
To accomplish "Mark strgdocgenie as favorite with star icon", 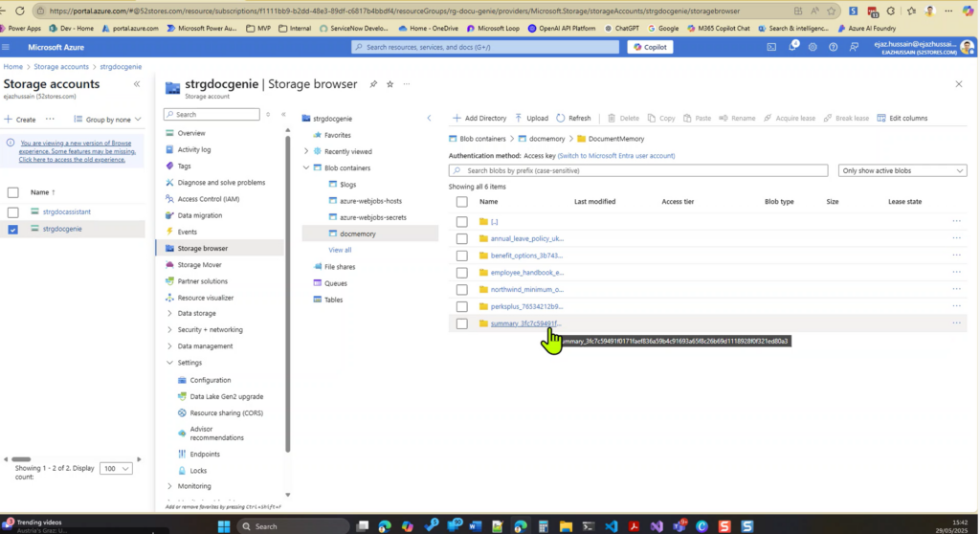I will pyautogui.click(x=390, y=84).
